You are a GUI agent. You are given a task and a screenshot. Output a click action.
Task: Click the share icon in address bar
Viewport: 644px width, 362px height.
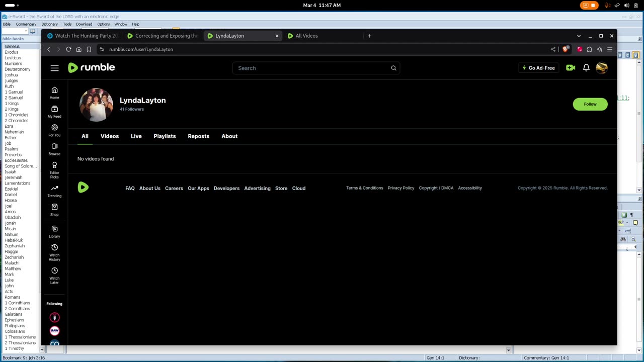click(x=553, y=49)
